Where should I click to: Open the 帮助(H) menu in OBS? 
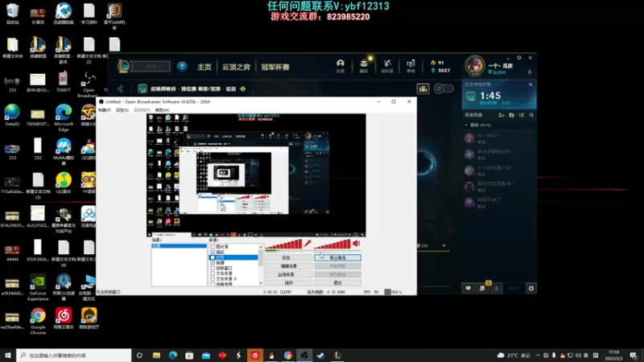coord(162,110)
